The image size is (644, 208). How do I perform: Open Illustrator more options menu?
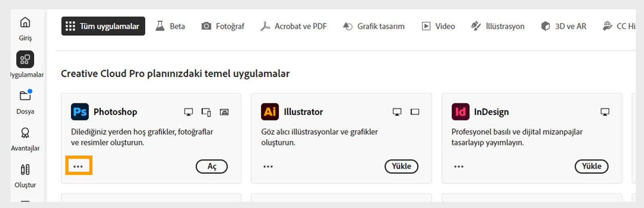coord(268,166)
